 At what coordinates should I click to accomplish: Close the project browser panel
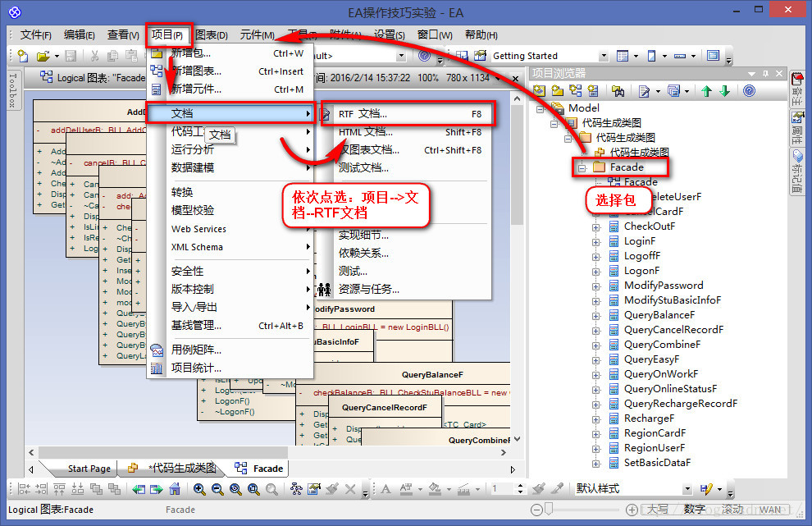(x=779, y=74)
